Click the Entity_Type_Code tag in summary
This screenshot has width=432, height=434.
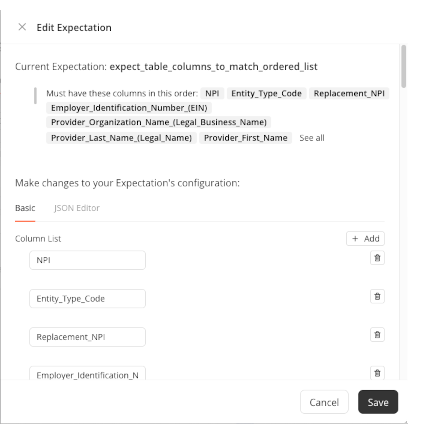[x=266, y=93]
